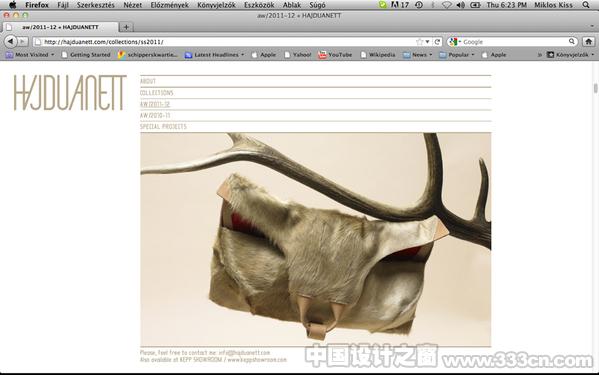Open the YouTube bookmark
Viewport: 599px width, 375px height.
(x=335, y=55)
